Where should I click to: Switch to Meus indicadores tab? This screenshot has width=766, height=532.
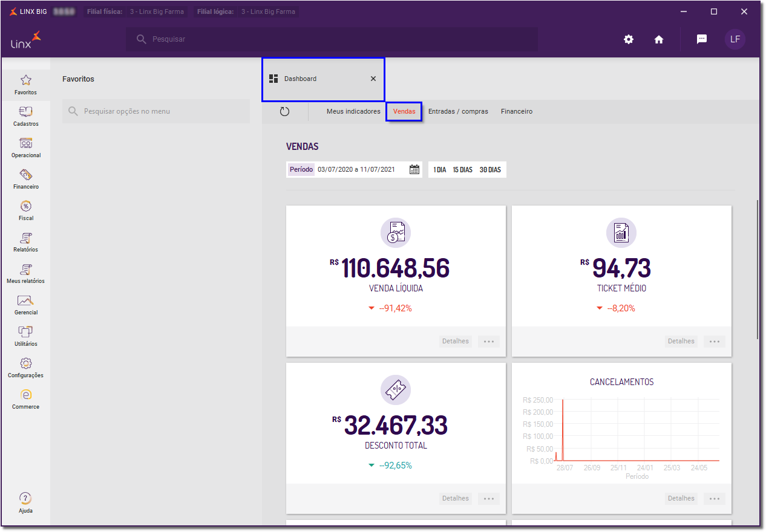(x=353, y=112)
